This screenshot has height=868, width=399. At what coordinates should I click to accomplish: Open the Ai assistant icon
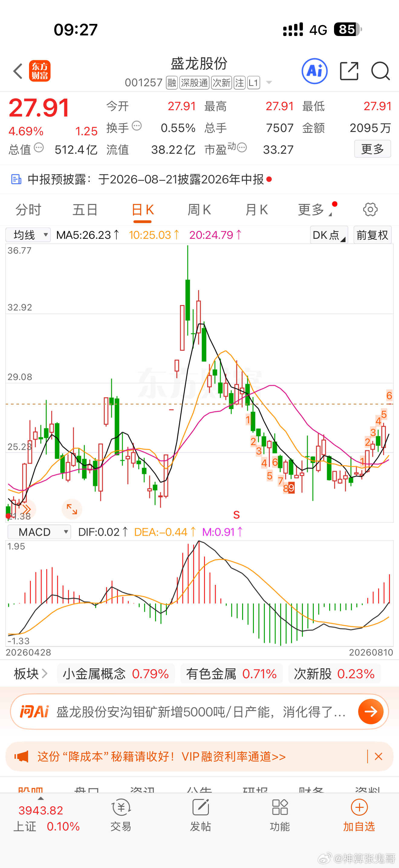click(315, 71)
